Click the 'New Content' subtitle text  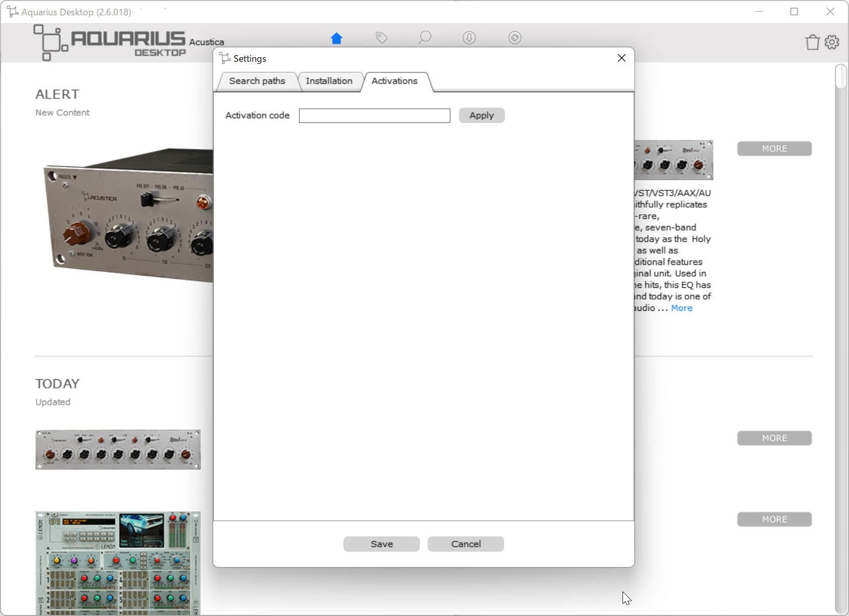pos(62,113)
